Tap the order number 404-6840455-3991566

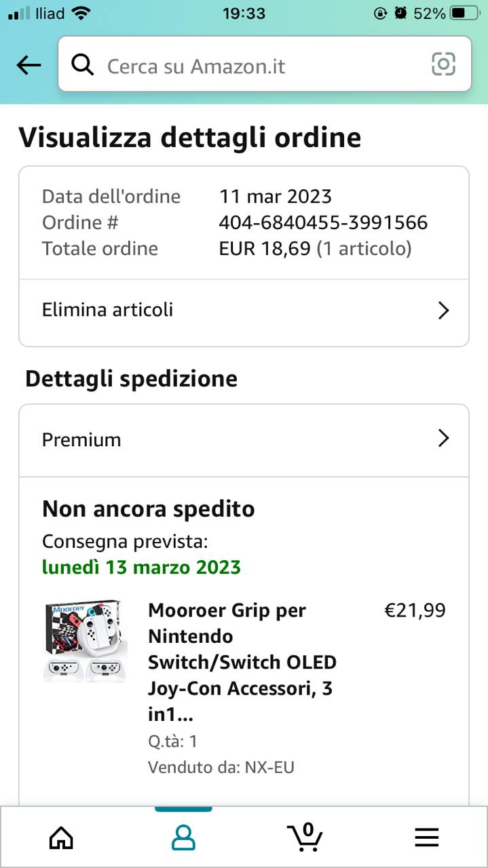pos(323,222)
